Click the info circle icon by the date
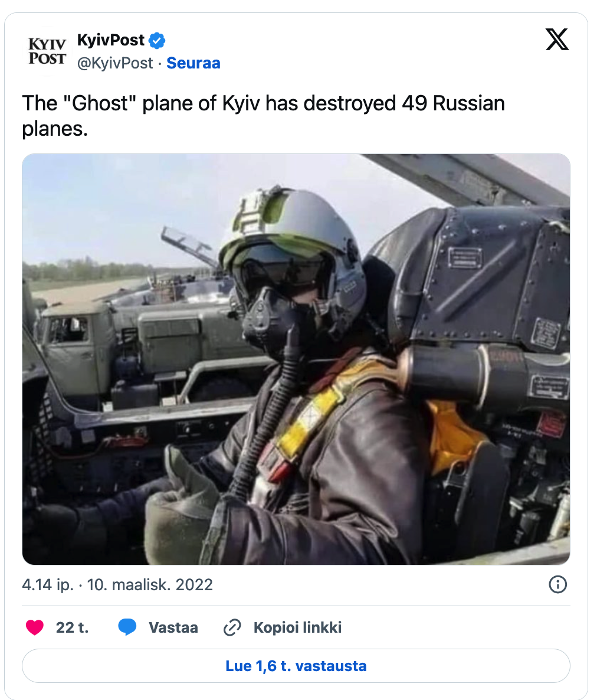The width and height of the screenshot is (610, 700). pos(558,584)
